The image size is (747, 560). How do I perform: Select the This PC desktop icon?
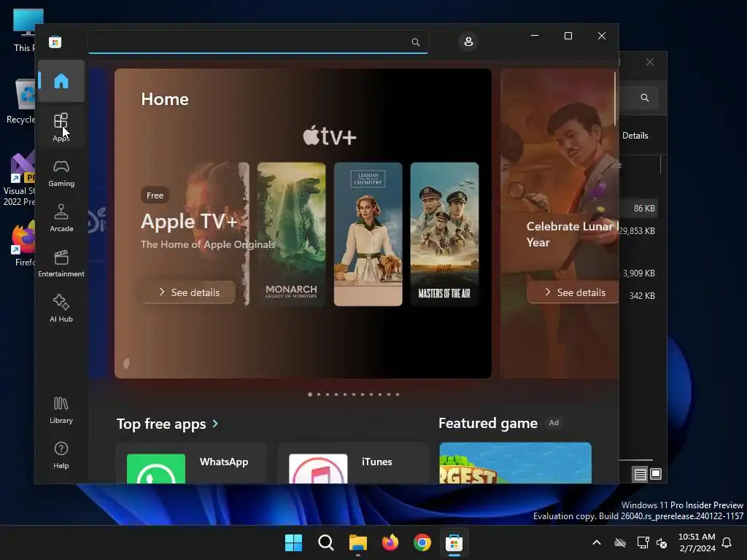pos(26,30)
